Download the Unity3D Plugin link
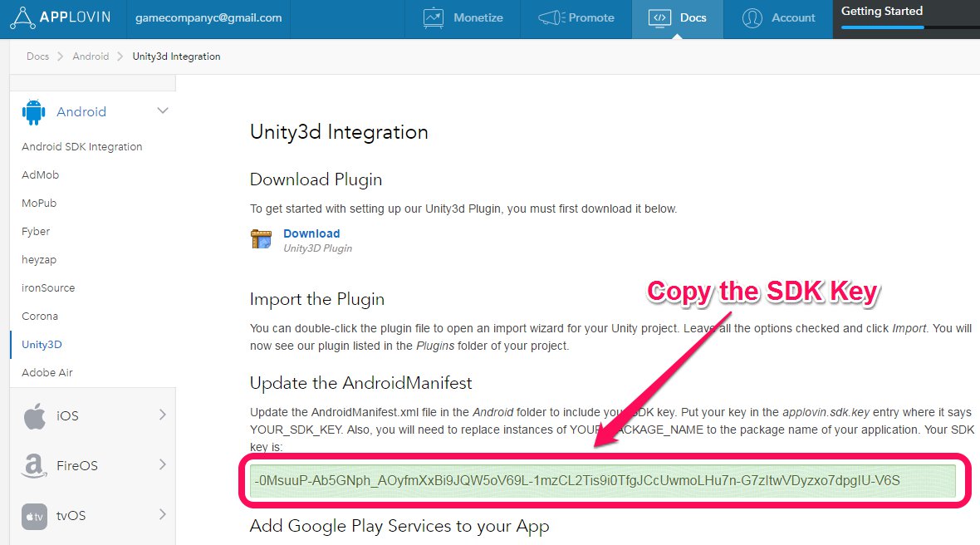The width and height of the screenshot is (980, 545). [311, 233]
